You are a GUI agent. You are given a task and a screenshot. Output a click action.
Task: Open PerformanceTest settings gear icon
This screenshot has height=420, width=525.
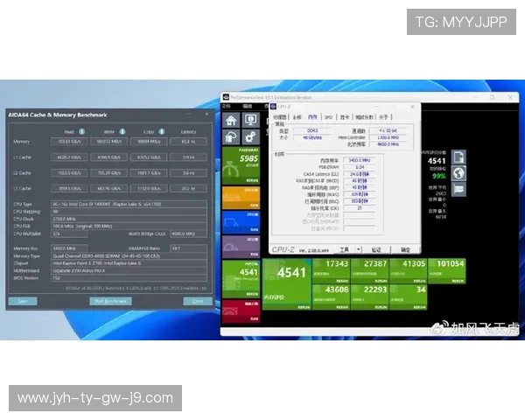coord(250,137)
